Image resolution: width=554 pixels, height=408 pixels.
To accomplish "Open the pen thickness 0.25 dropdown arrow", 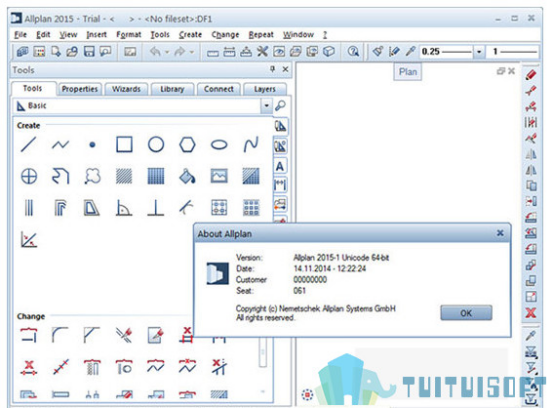I will click(x=479, y=52).
